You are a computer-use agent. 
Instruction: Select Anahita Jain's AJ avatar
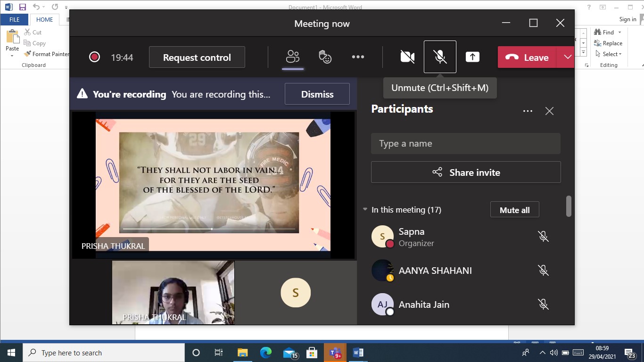coord(382,304)
